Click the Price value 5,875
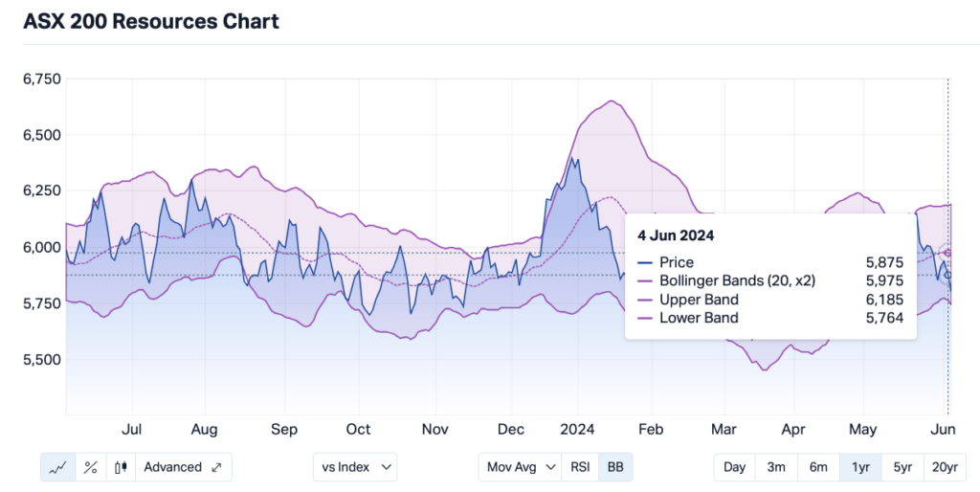The height and width of the screenshot is (492, 980). [x=884, y=262]
